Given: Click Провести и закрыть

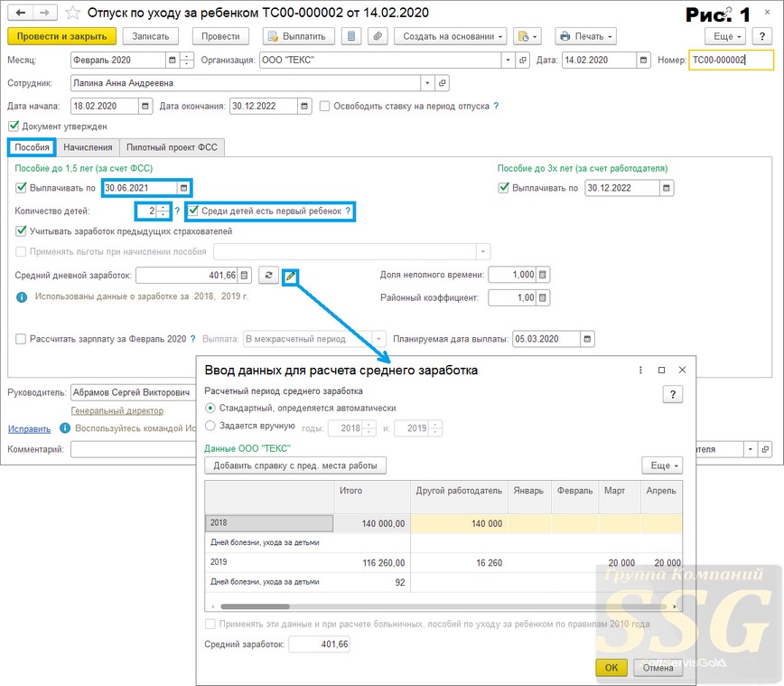Looking at the screenshot, I should point(62,36).
